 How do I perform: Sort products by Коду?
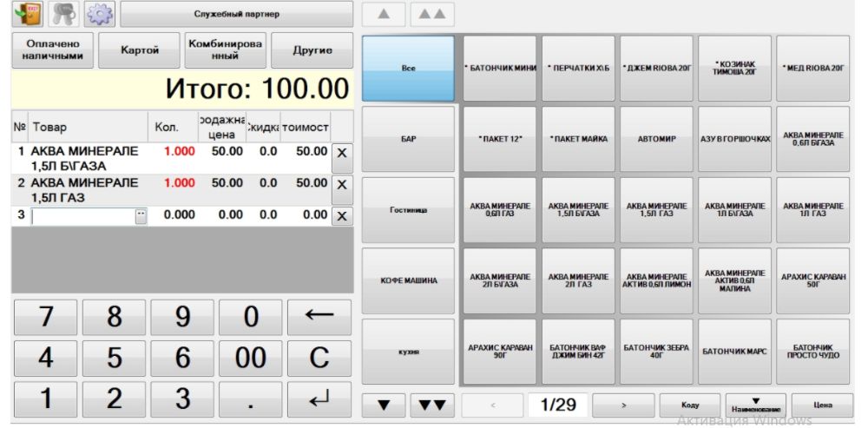[x=690, y=405]
